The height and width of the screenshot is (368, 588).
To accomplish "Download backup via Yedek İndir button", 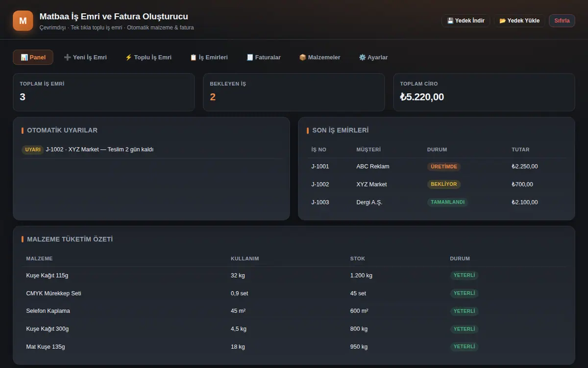I will click(465, 21).
